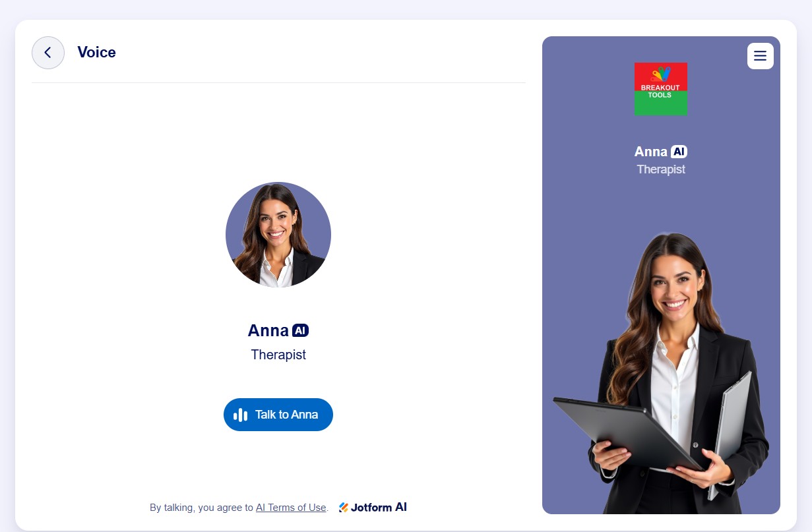
Task: Click the Jotform AI logo
Action: tap(373, 508)
